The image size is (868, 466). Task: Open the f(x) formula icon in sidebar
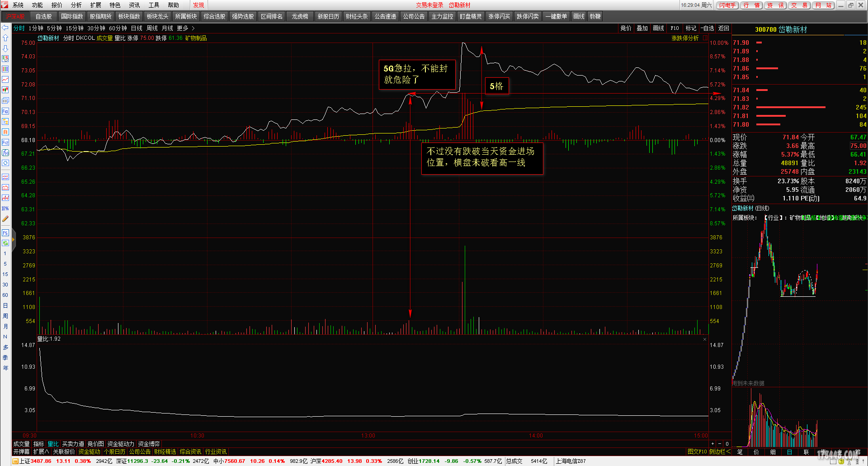pos(5,152)
